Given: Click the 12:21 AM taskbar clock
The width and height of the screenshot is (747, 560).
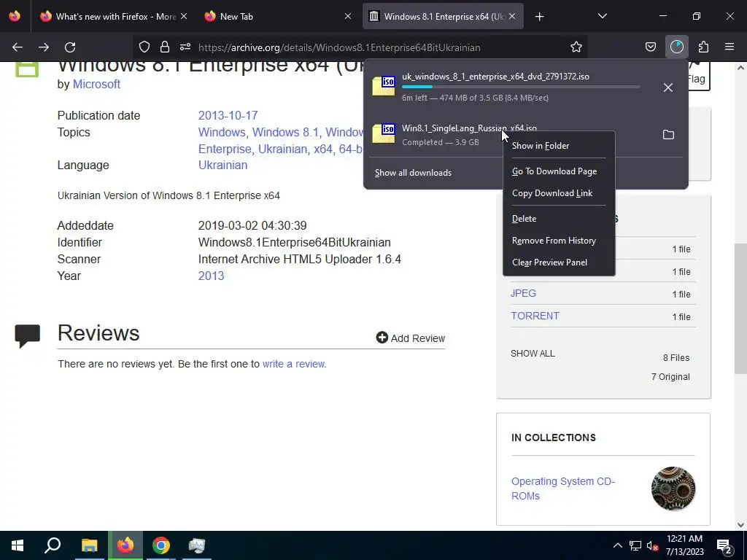Looking at the screenshot, I should click(x=684, y=545).
